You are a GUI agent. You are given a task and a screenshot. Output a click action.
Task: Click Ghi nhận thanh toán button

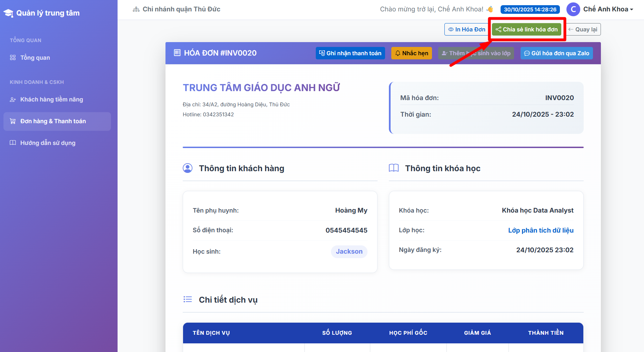tap(350, 53)
